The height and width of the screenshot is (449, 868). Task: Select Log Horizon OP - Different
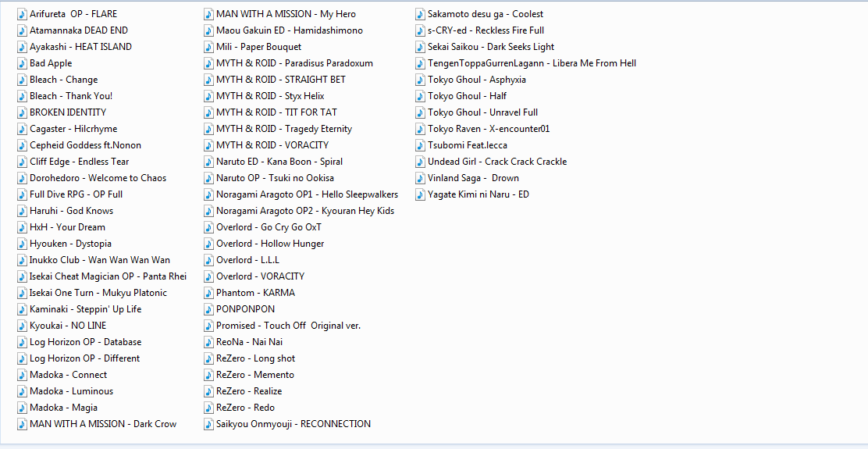click(x=85, y=358)
